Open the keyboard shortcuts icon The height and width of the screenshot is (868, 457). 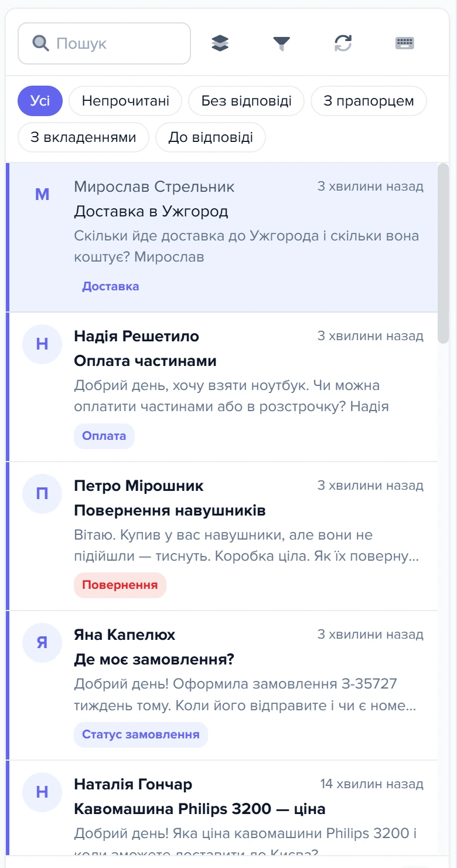click(405, 43)
